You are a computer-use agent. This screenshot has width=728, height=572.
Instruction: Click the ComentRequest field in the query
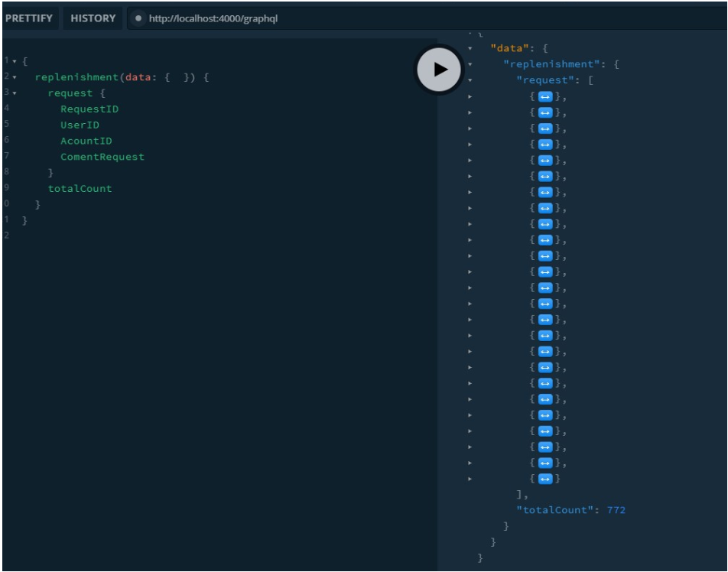(102, 157)
